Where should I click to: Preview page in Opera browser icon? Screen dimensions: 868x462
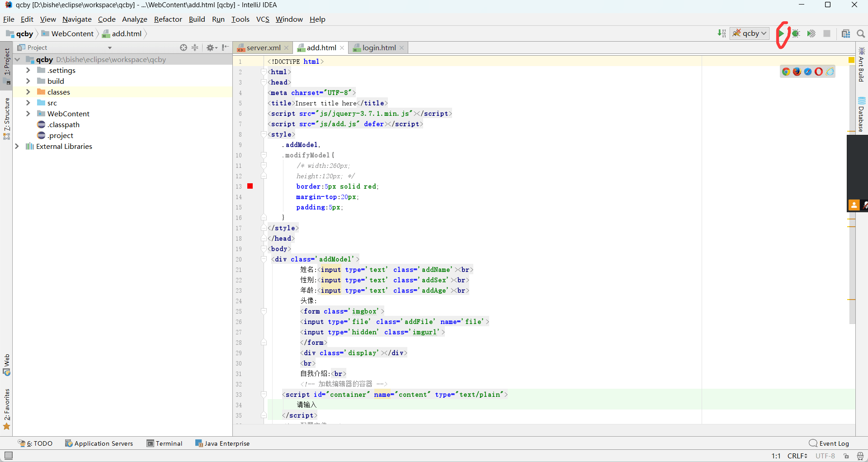tap(819, 71)
